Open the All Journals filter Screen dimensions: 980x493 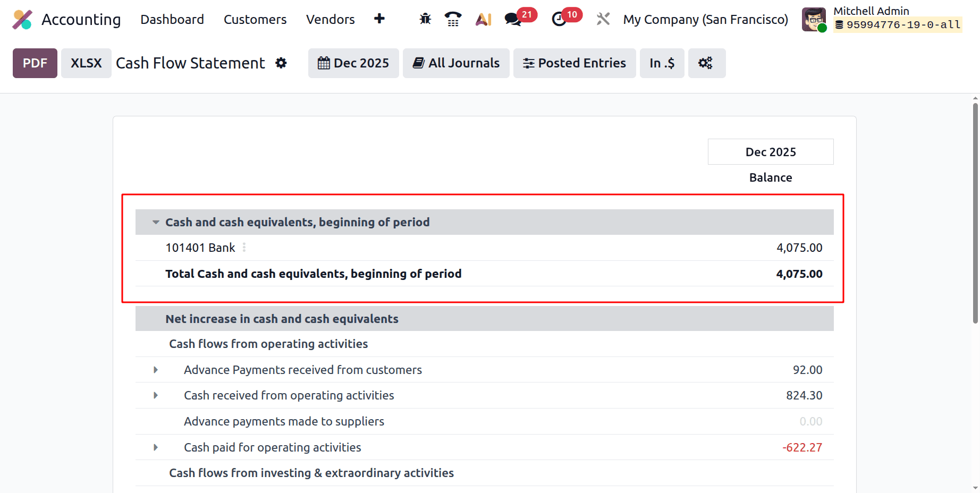(x=455, y=63)
